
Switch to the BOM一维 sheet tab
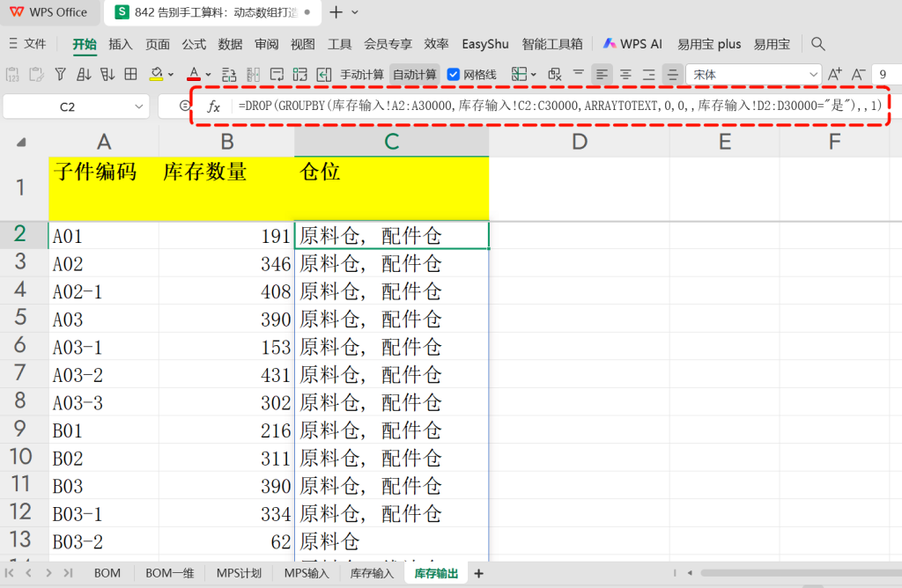(x=169, y=573)
